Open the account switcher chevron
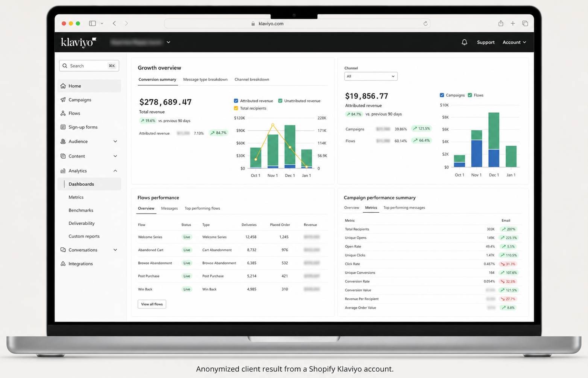588x378 pixels. 169,42
